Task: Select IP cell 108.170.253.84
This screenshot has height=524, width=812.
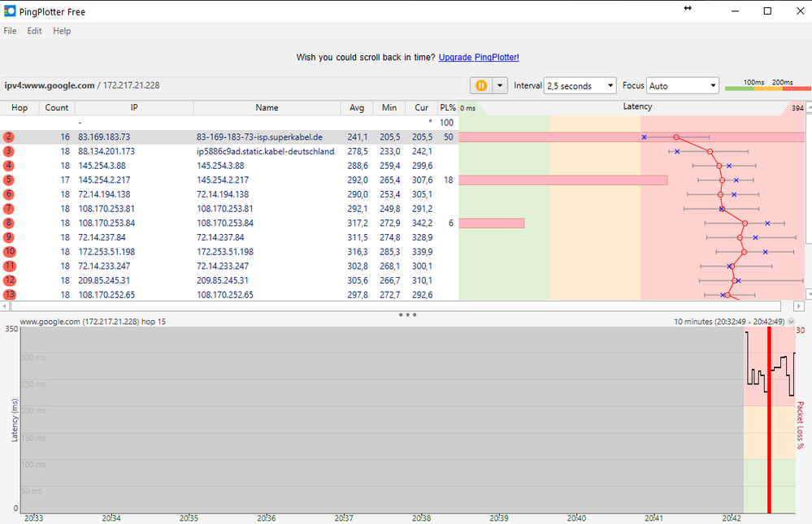Action: pos(106,223)
